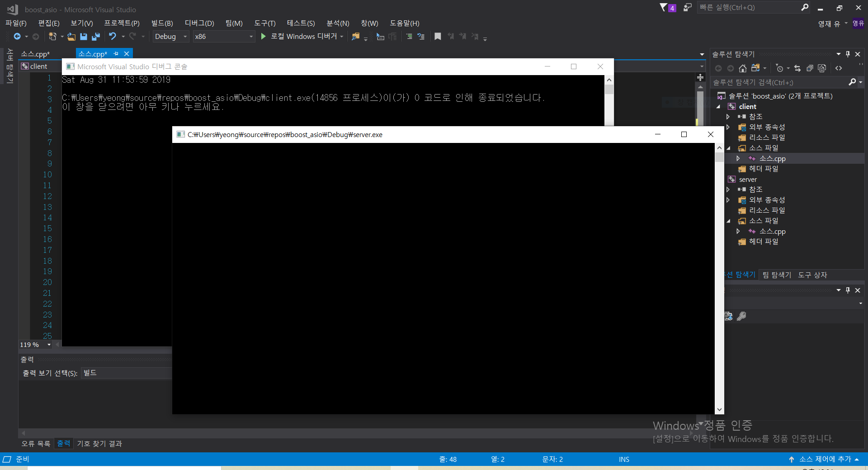868x470 pixels.
Task: Select 리소스 파일 under client project
Action: (x=767, y=138)
